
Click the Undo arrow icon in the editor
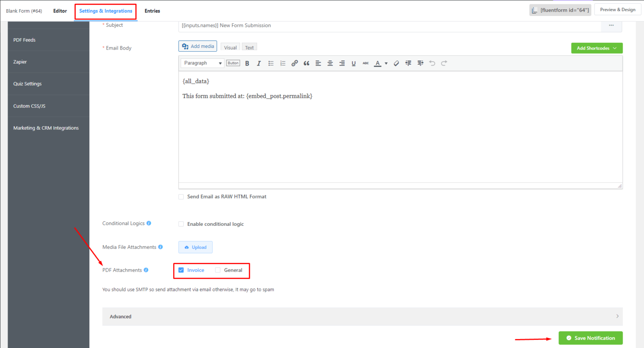click(x=432, y=63)
